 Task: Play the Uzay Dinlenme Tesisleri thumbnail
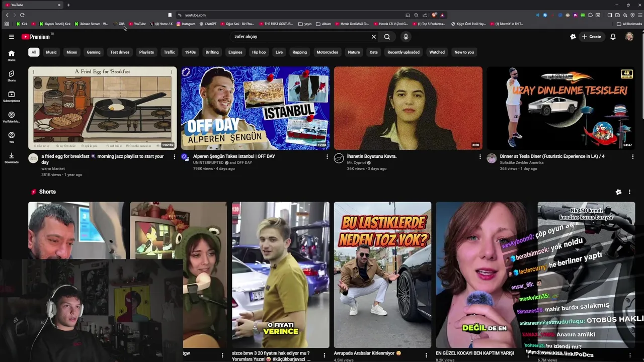point(560,108)
